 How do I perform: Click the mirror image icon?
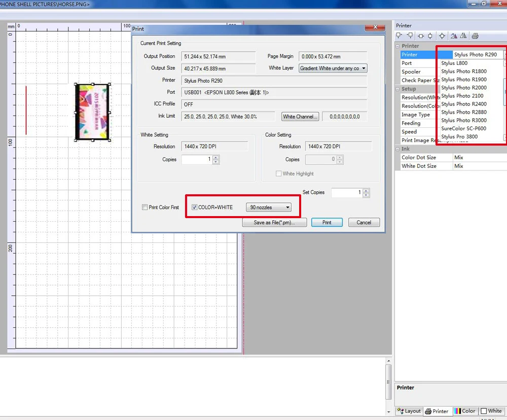pyautogui.click(x=463, y=36)
